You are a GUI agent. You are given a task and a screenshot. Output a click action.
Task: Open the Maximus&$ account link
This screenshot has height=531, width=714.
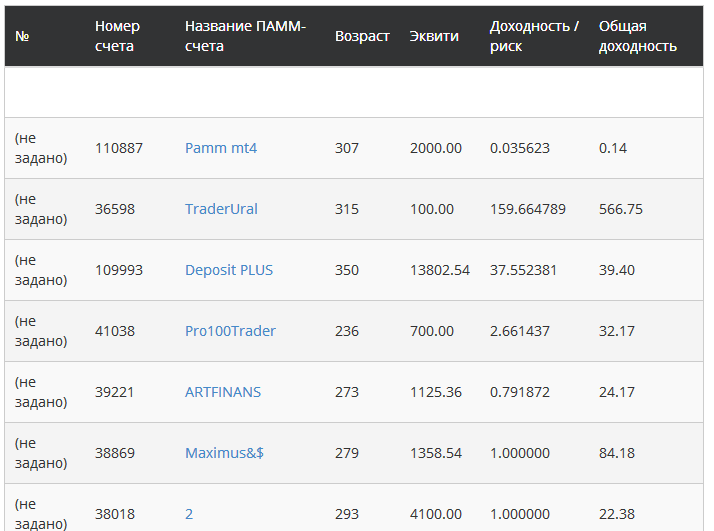tap(224, 453)
